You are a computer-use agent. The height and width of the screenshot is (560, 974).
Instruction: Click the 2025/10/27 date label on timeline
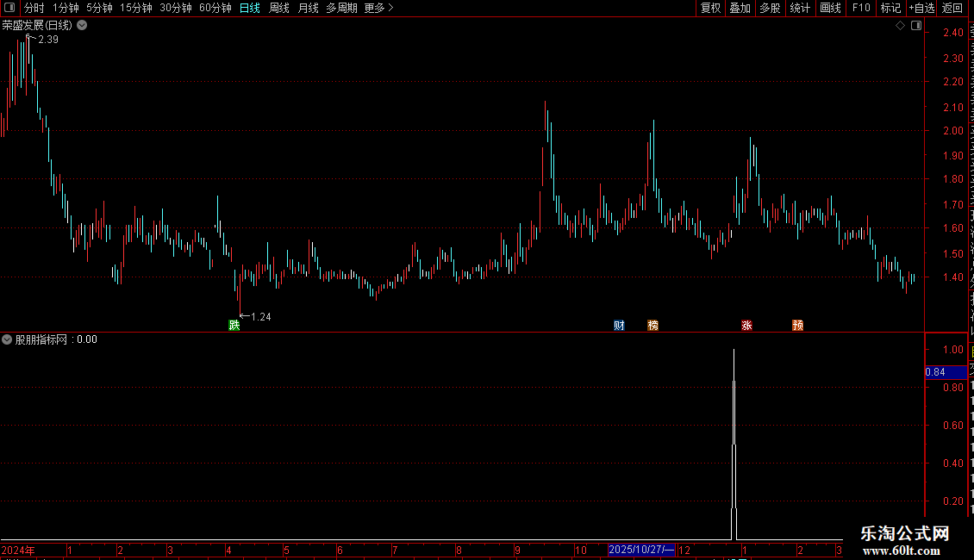[x=641, y=550]
